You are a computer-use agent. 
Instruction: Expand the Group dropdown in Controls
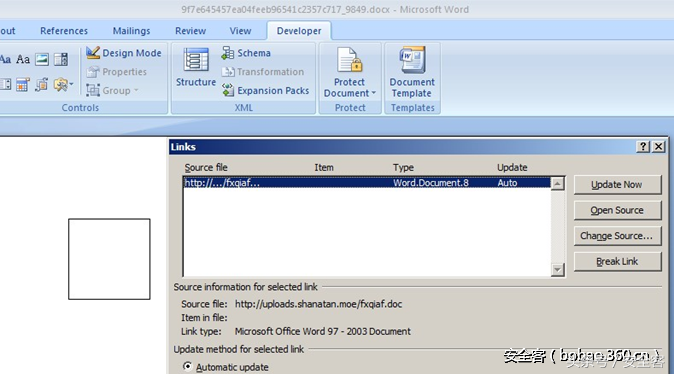[112, 90]
